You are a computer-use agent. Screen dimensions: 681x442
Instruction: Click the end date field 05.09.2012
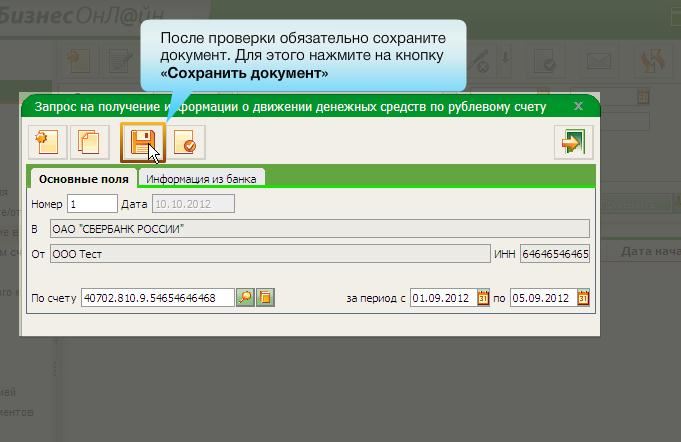544,298
